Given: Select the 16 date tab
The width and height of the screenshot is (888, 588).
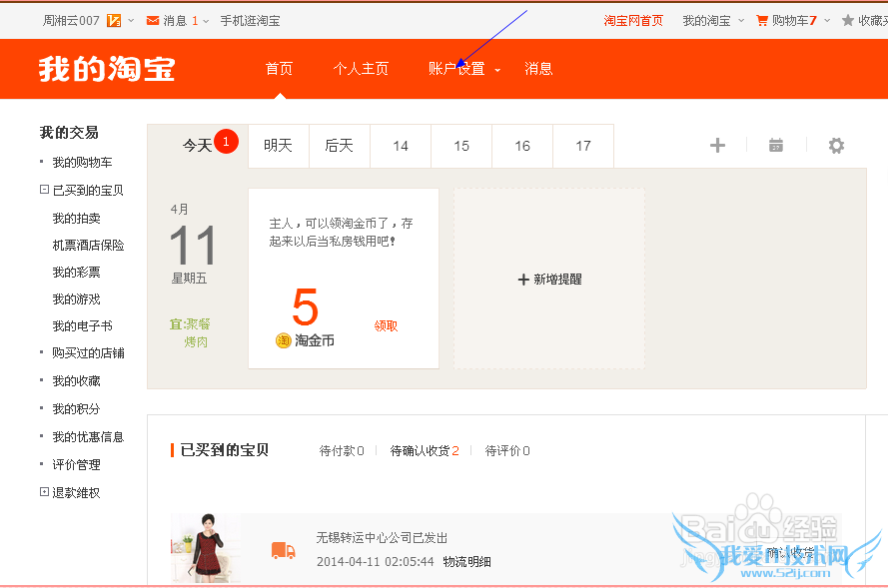Looking at the screenshot, I should point(522,146).
